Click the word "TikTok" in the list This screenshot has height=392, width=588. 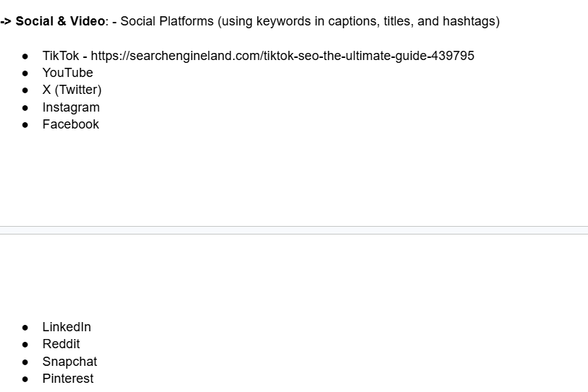coord(60,56)
